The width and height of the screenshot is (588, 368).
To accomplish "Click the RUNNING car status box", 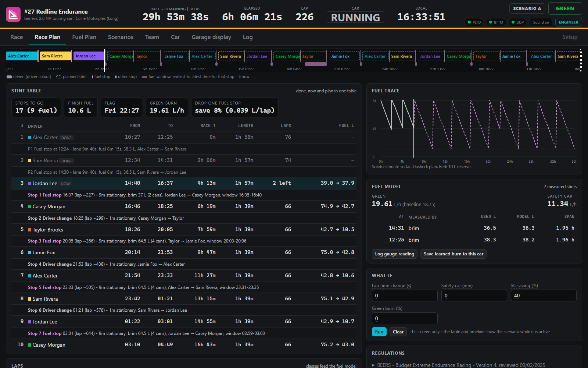I will click(355, 17).
